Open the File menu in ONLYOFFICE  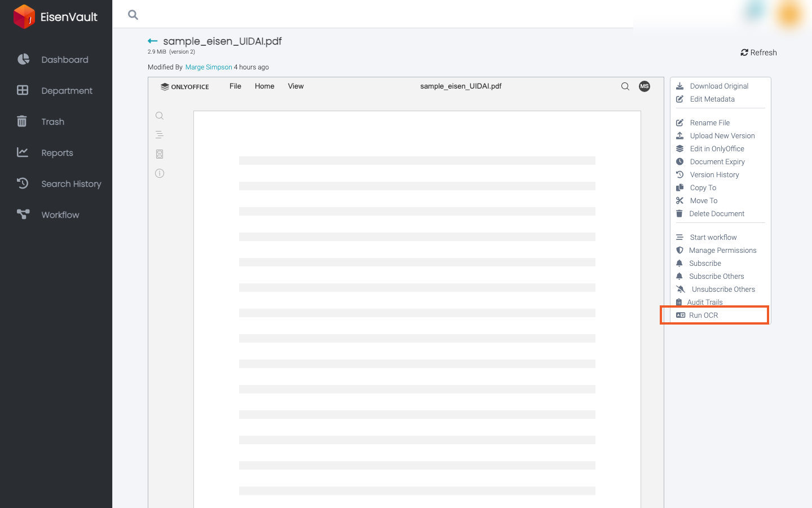coord(235,86)
